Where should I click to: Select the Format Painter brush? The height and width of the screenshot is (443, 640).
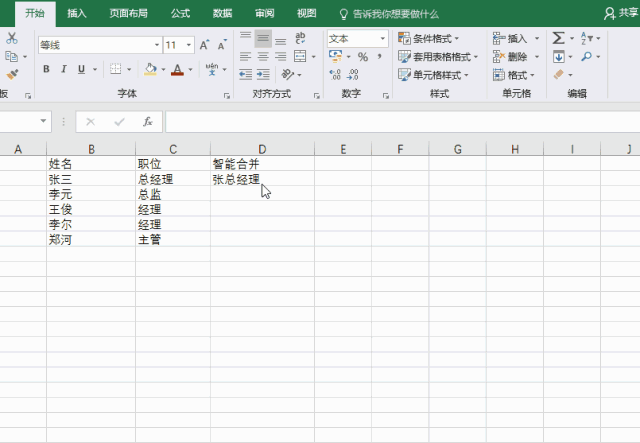[12, 74]
